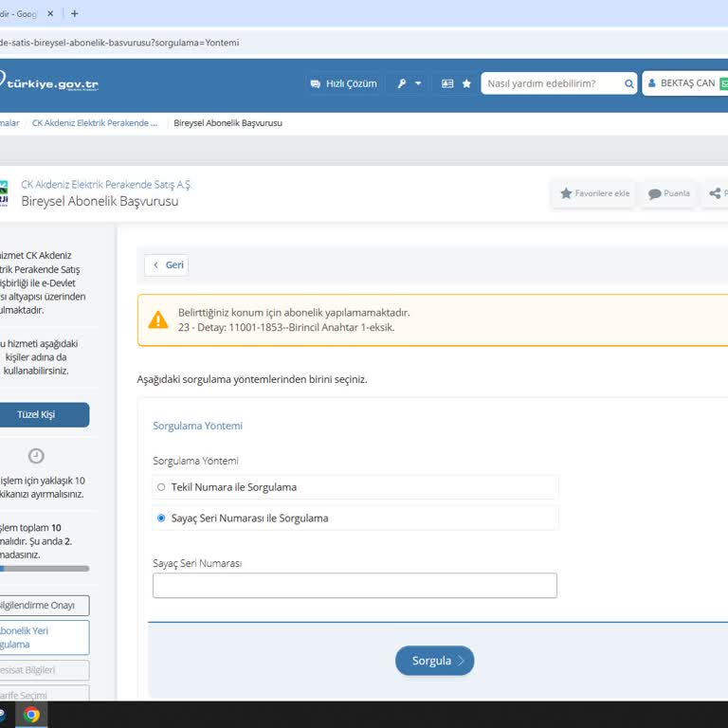This screenshot has width=728, height=728.
Task: Expand the key icon dropdown arrow
Action: click(418, 83)
